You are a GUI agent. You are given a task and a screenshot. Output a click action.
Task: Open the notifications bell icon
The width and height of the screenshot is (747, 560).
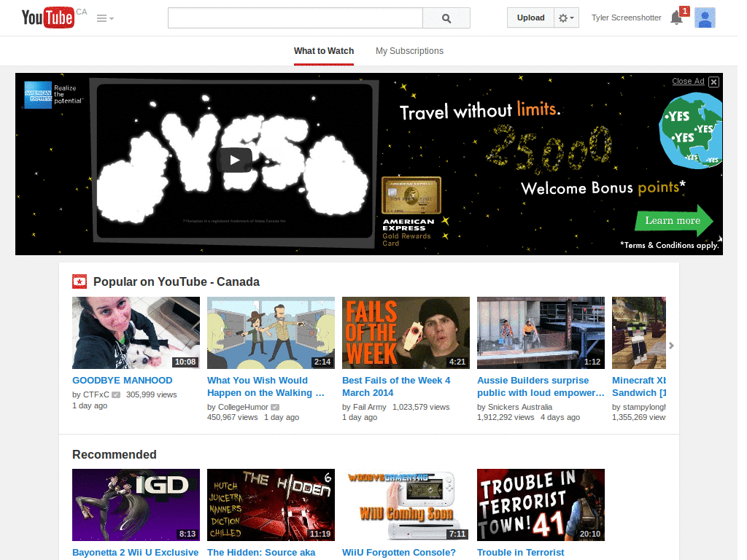point(676,18)
